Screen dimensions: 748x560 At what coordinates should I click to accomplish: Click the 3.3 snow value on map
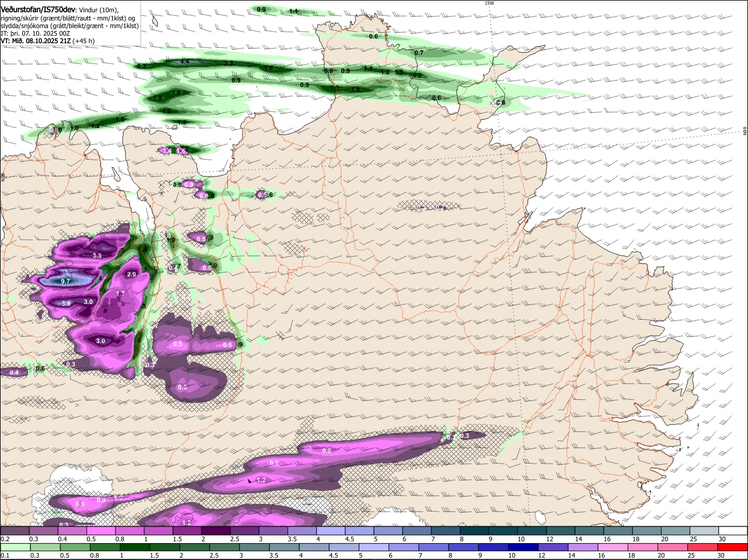tap(97, 255)
